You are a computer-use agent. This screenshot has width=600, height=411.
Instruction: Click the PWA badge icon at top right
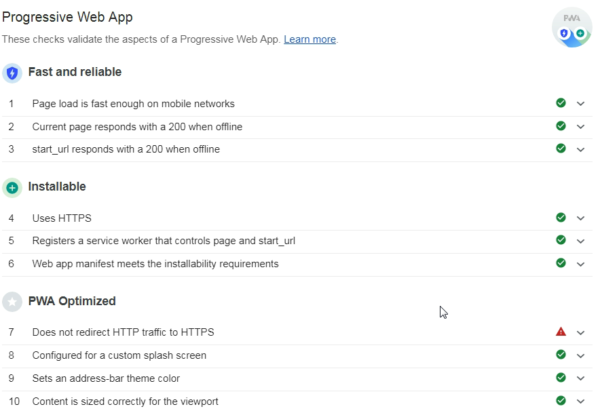pyautogui.click(x=572, y=29)
